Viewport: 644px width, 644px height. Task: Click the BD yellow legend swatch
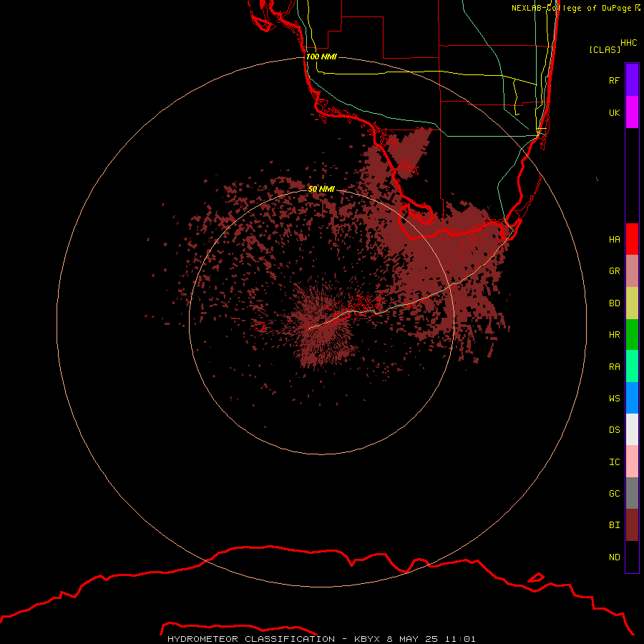632,303
